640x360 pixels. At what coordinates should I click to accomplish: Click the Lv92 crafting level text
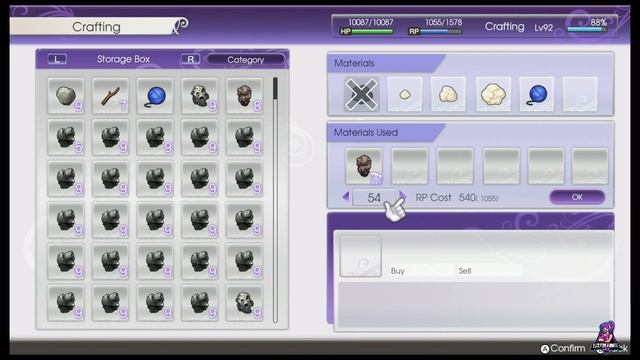pyautogui.click(x=544, y=28)
